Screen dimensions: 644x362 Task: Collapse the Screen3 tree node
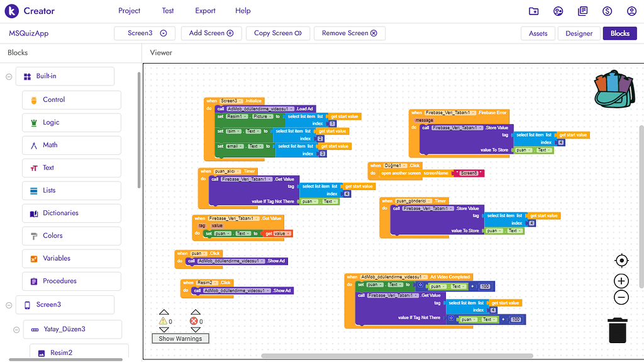click(x=9, y=305)
